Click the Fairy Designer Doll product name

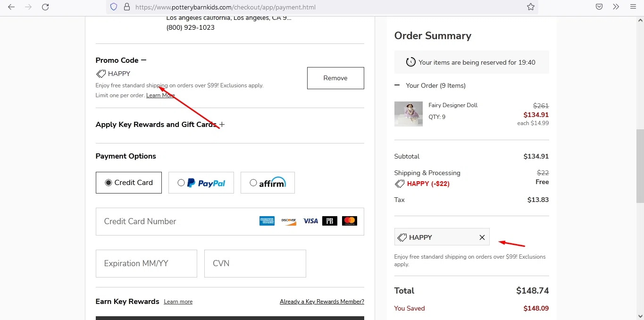(x=453, y=105)
